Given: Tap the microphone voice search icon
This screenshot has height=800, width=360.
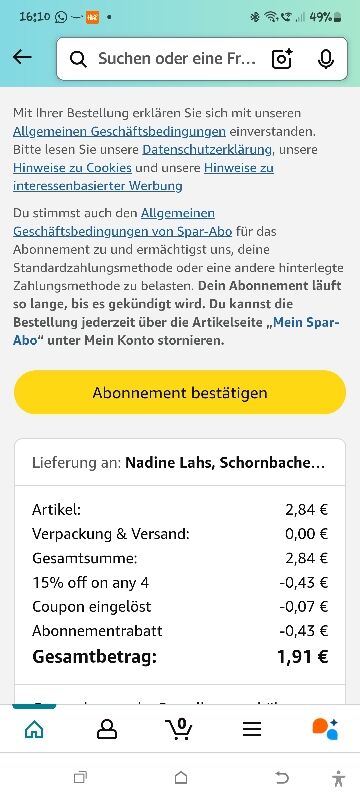Looking at the screenshot, I should (325, 59).
